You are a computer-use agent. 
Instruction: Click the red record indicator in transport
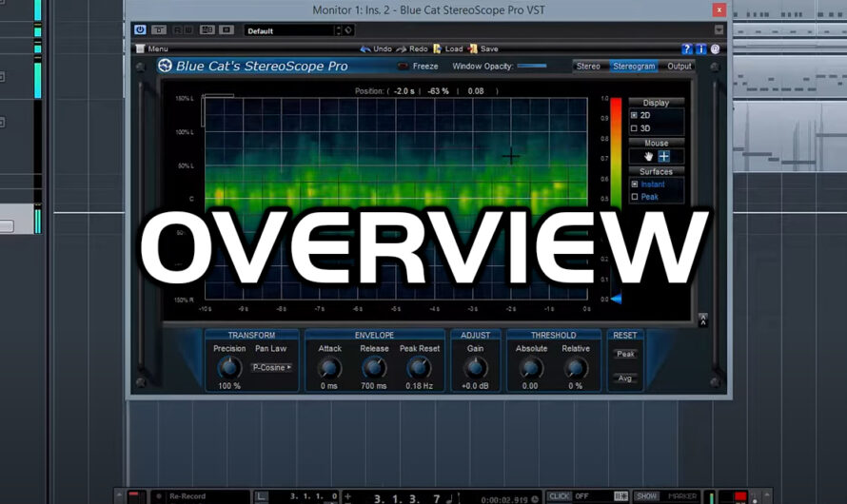[740, 496]
